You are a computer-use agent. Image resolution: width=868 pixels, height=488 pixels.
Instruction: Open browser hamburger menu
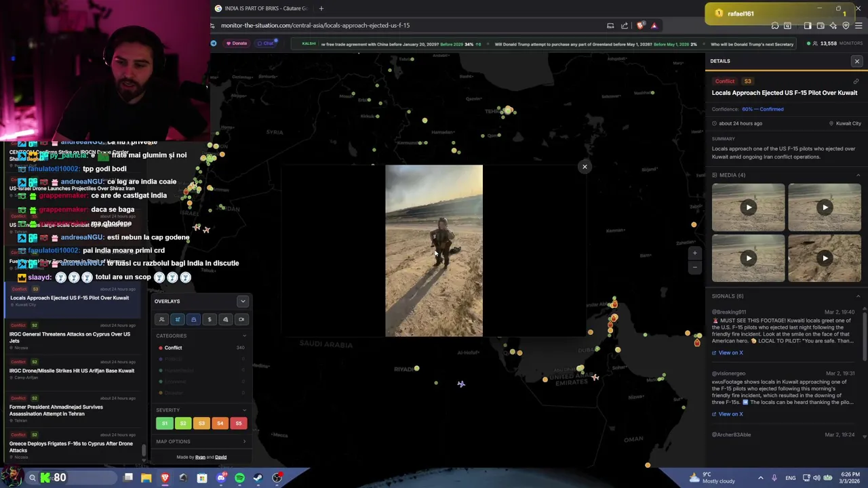[x=859, y=26]
